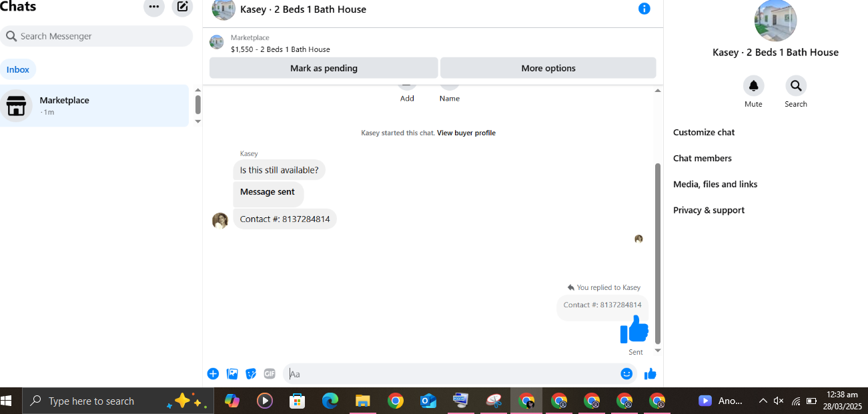868x414 pixels.
Task: Click the Add label in chat
Action: [407, 99]
